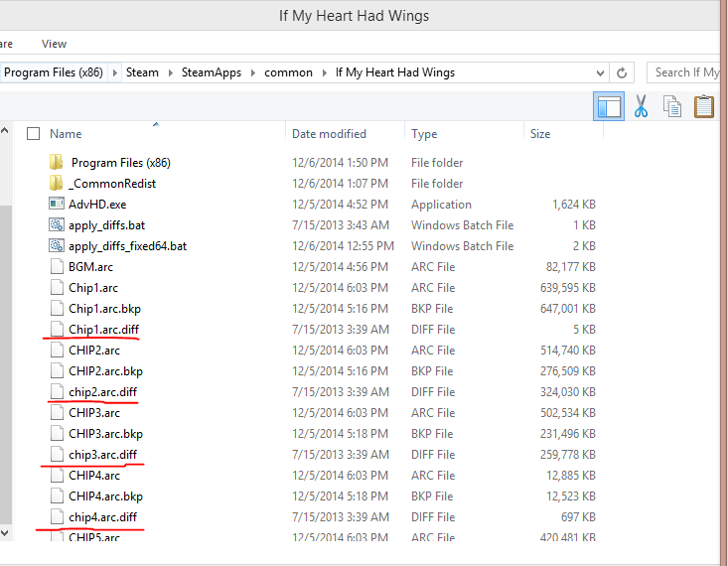The width and height of the screenshot is (728, 566).
Task: Click the 697 KB size cell
Action: (578, 516)
